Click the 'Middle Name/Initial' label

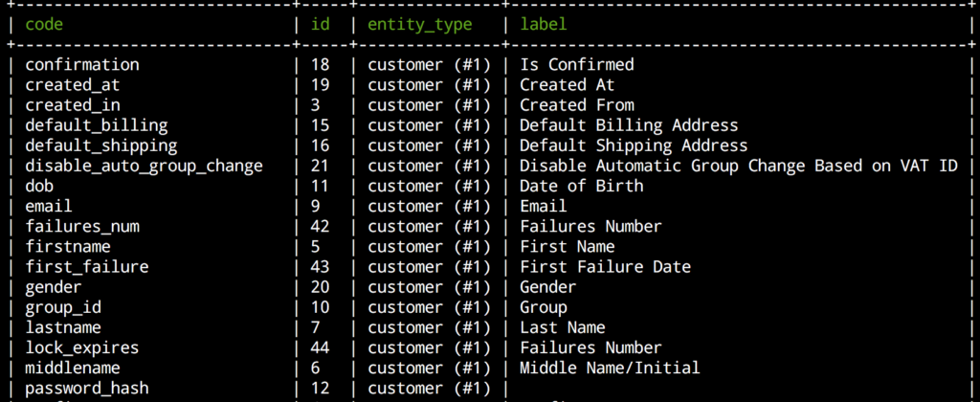[x=610, y=368]
